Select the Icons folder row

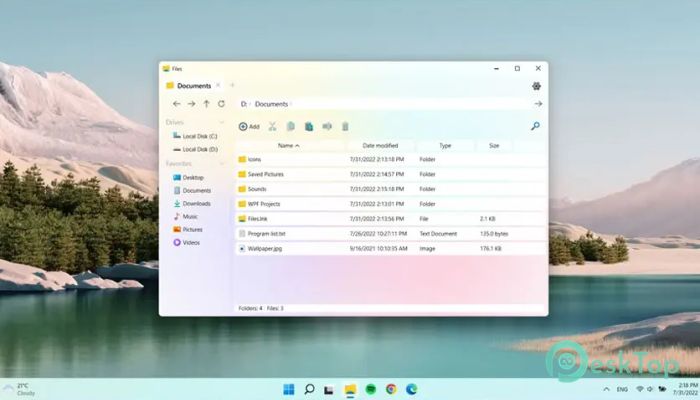coord(391,159)
